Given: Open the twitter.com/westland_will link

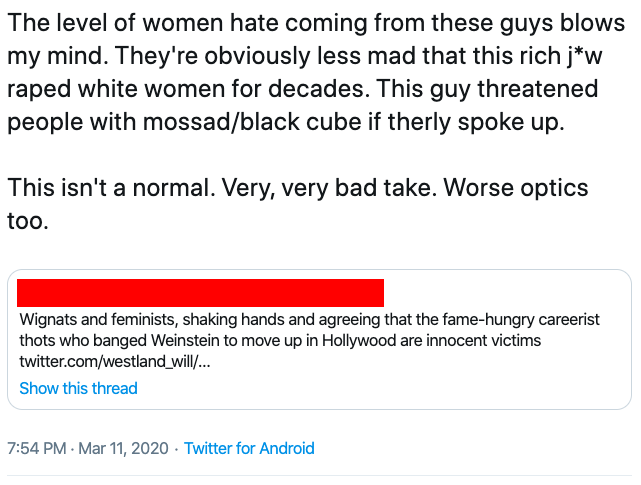Looking at the screenshot, I should 115,360.
